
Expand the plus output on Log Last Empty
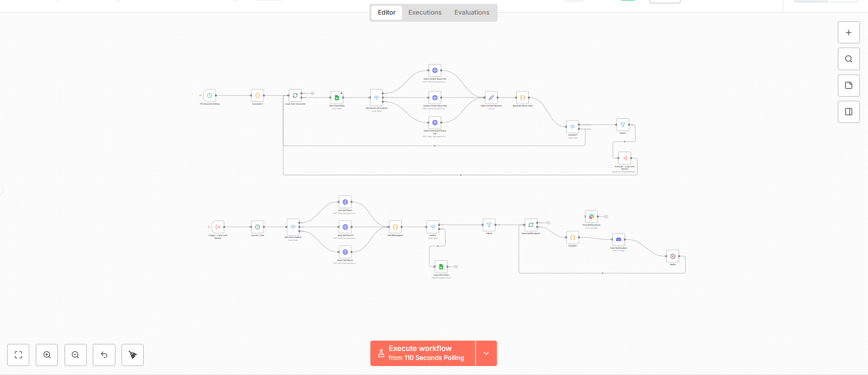tap(456, 267)
